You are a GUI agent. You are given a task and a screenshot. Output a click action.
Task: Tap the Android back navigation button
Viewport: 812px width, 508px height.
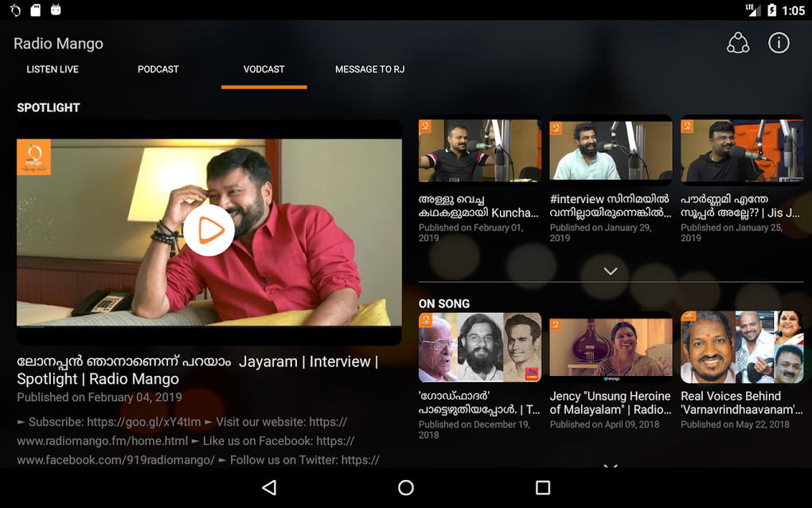269,487
